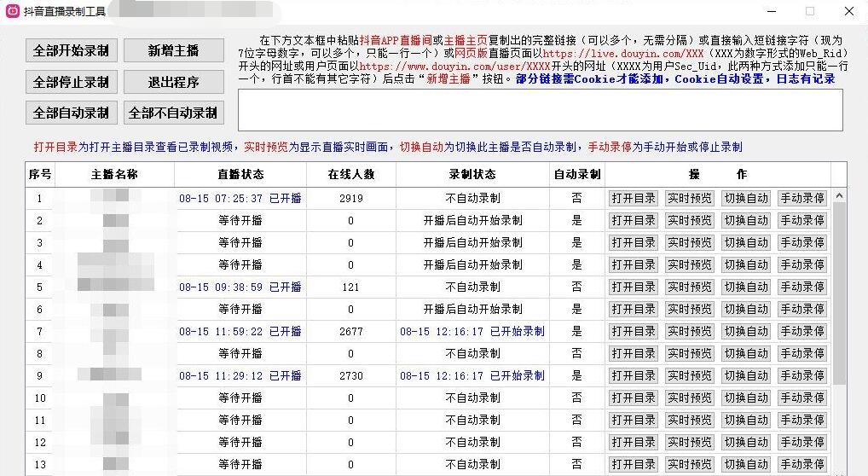Click 切换自动 in row 12

[746, 442]
